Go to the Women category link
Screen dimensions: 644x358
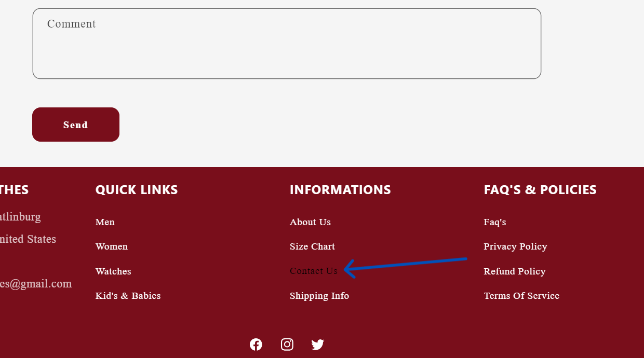click(x=112, y=246)
